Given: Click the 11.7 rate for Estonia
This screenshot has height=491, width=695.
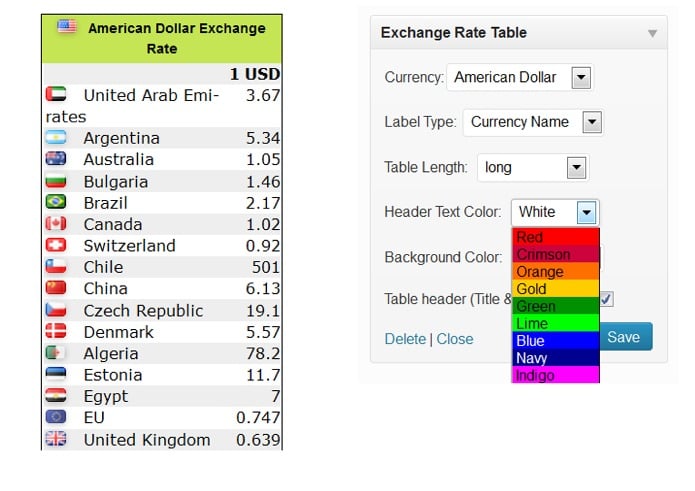Looking at the screenshot, I should pyautogui.click(x=263, y=375).
